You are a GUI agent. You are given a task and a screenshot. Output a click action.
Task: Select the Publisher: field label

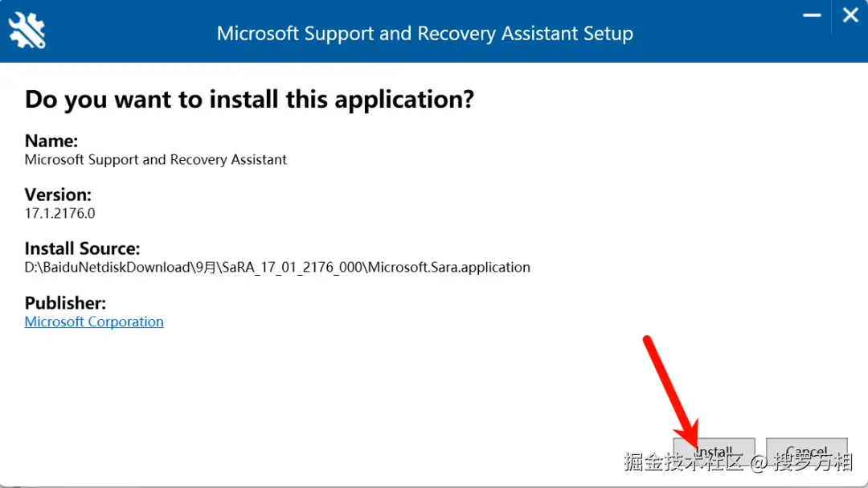coord(65,303)
